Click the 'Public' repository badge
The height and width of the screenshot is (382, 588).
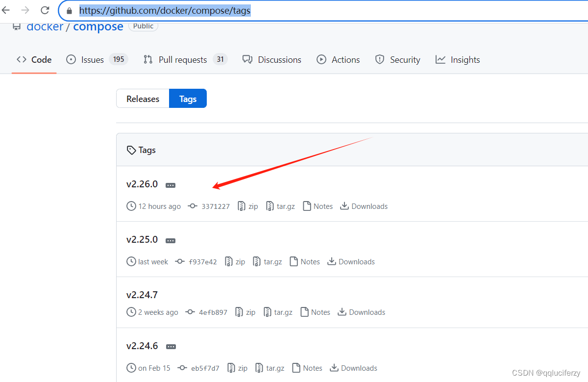point(143,26)
